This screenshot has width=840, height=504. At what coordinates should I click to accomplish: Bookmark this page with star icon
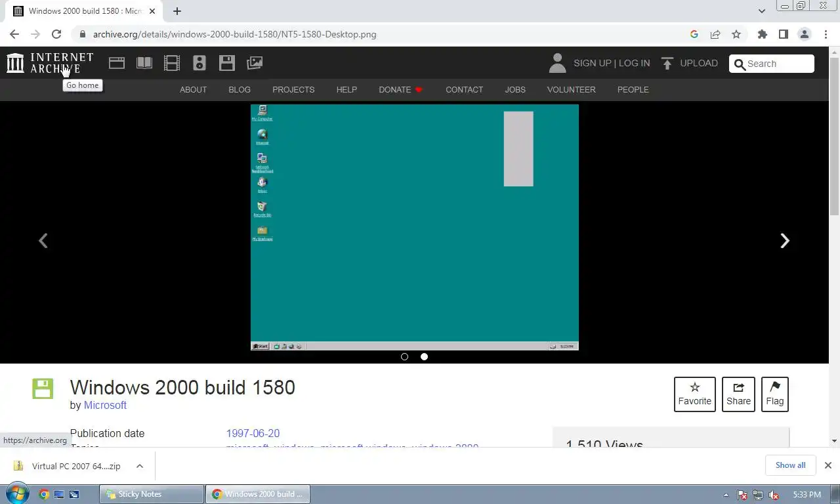coord(736,34)
